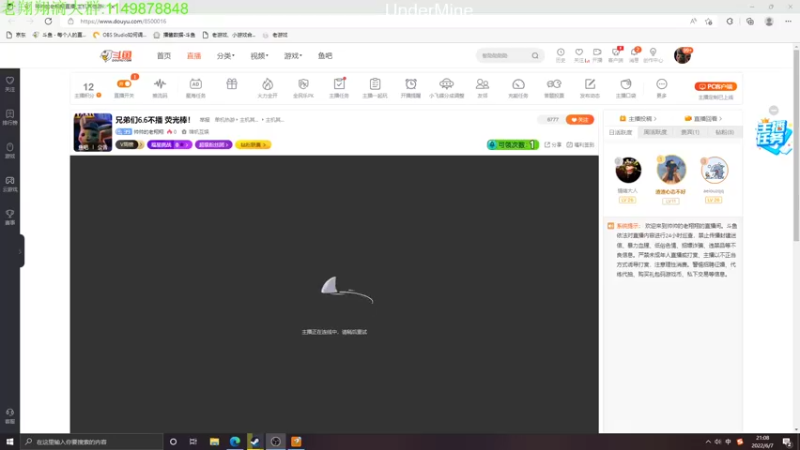Select the 周活跃度 tab
Image resolution: width=800 pixels, height=450 pixels.
click(x=655, y=132)
